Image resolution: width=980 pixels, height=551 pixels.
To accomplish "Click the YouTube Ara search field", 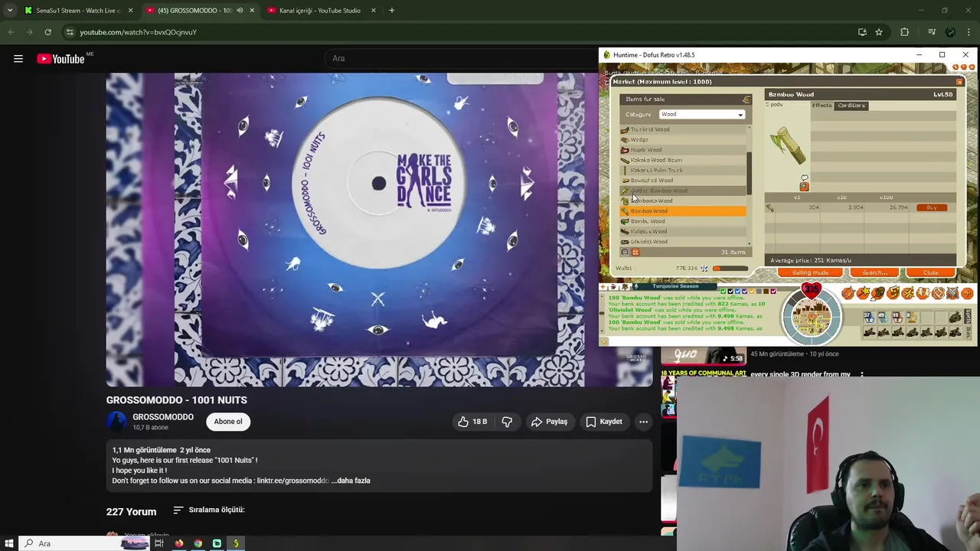I will [x=459, y=58].
